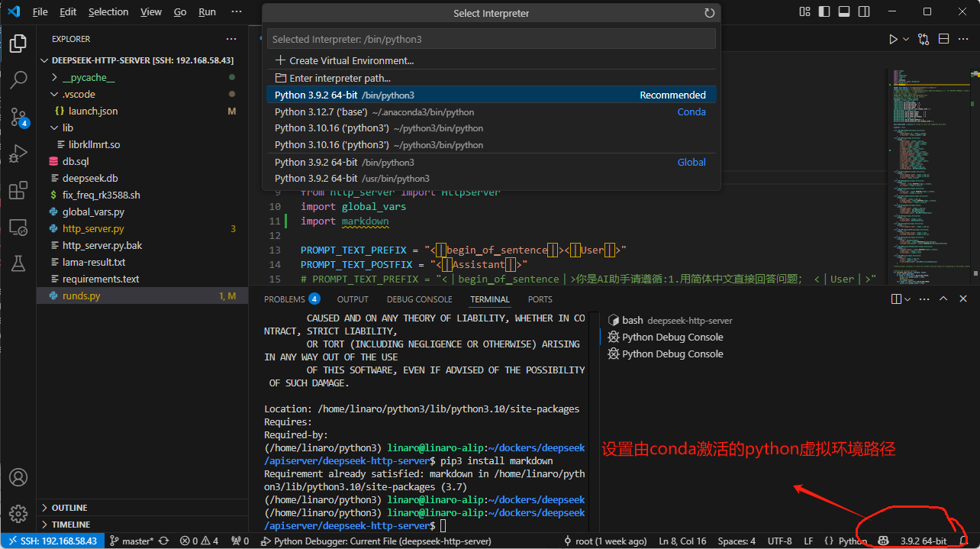The height and width of the screenshot is (549, 980).
Task: Open notifications bell in status bar
Action: pos(963,541)
